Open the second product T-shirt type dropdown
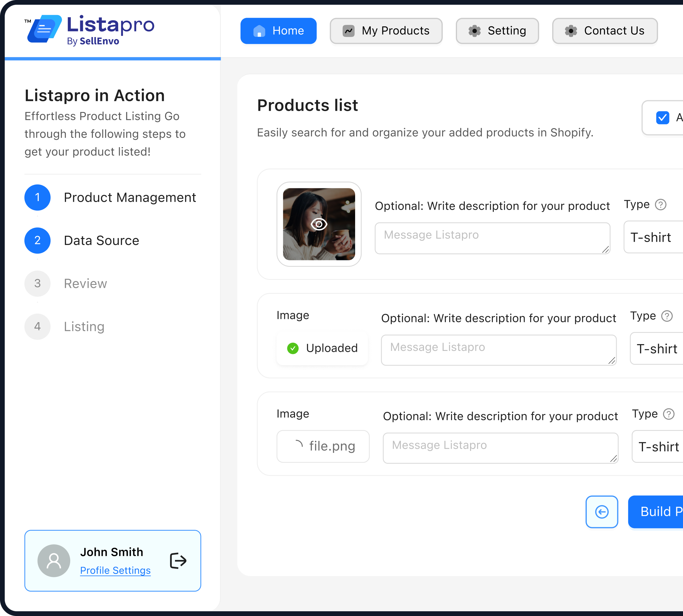Image resolution: width=683 pixels, height=616 pixels. pyautogui.click(x=657, y=349)
